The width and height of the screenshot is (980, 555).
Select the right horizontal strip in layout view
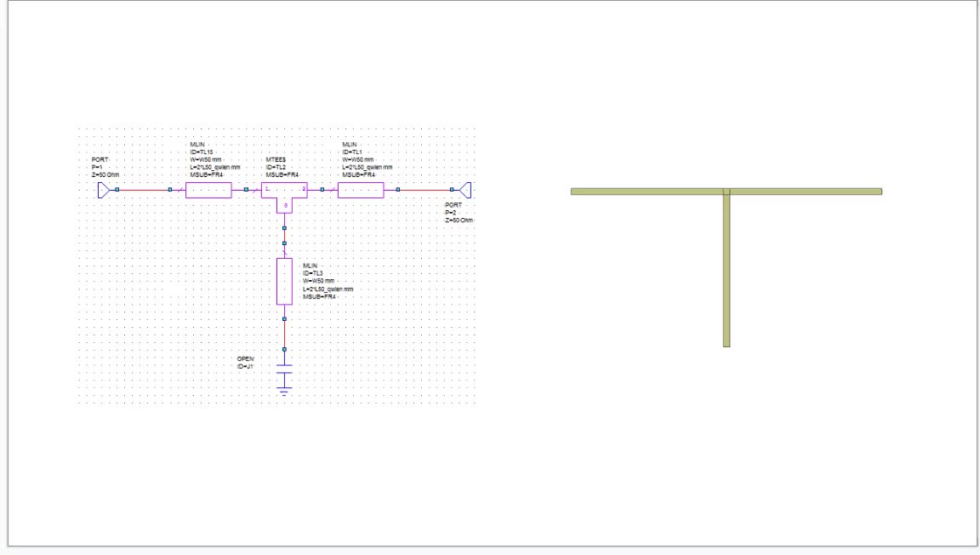806,192
